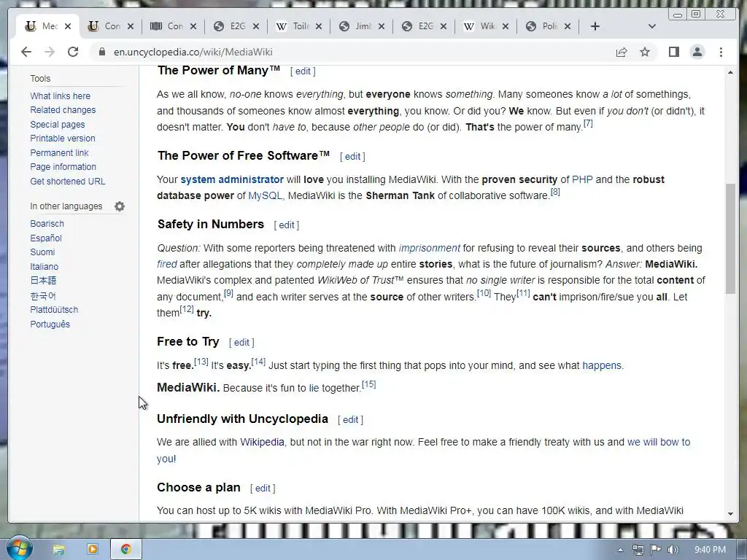
Task: Share this page icon in address bar
Action: 622,52
